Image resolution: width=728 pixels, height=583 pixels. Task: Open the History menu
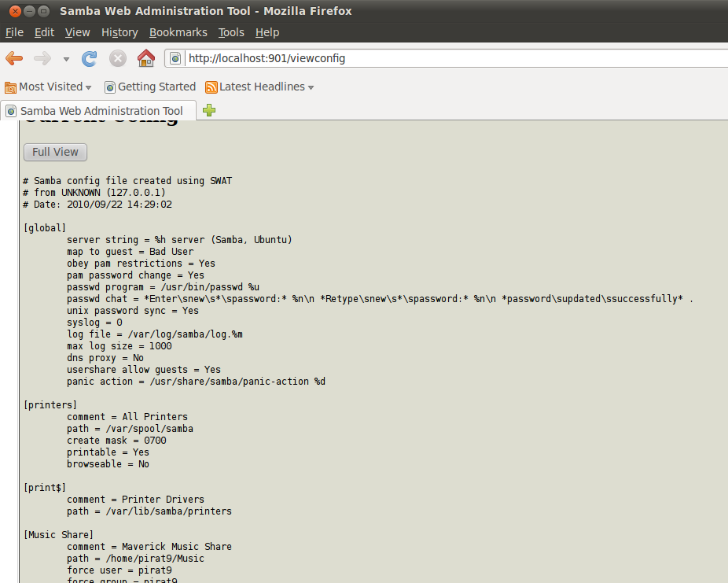pyautogui.click(x=119, y=32)
